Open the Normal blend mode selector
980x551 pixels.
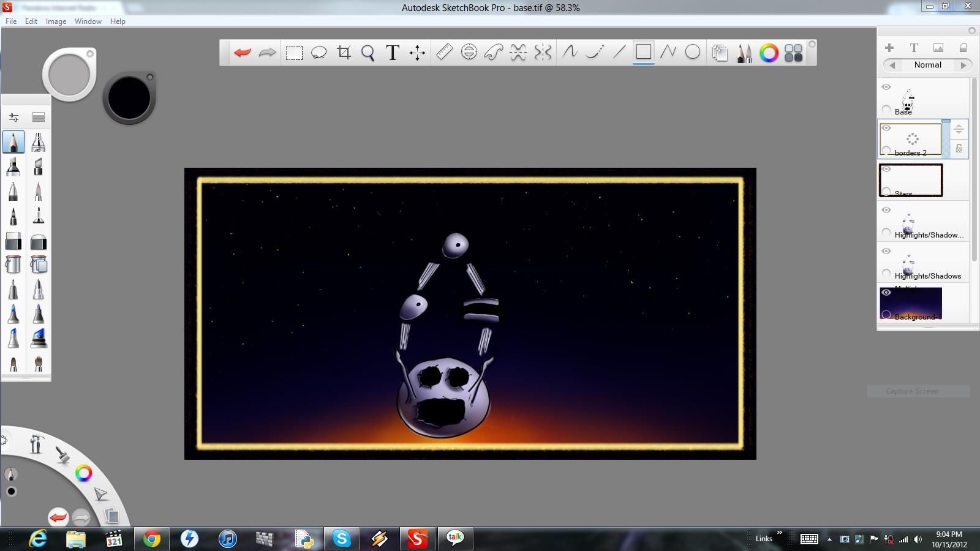(928, 65)
